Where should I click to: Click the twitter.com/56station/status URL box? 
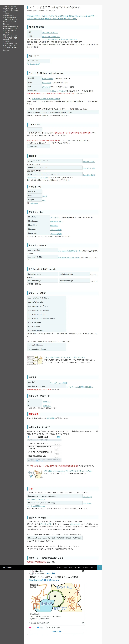pyautogui.click(x=63, y=112)
